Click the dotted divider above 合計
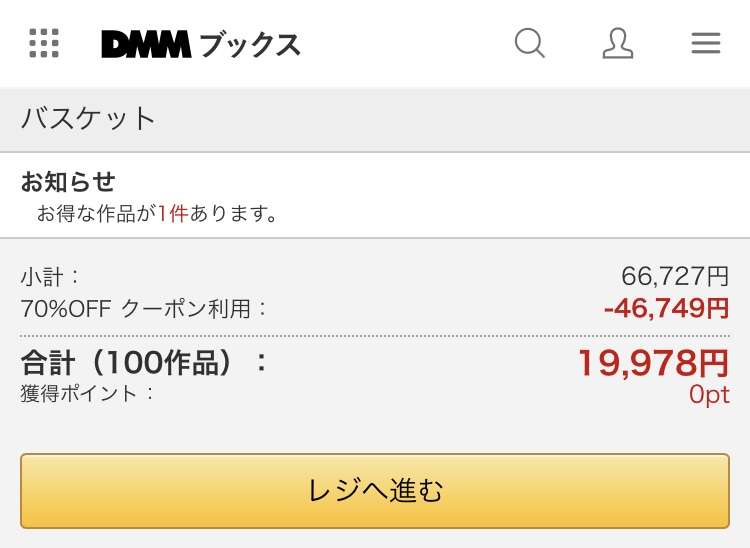 click(375, 336)
